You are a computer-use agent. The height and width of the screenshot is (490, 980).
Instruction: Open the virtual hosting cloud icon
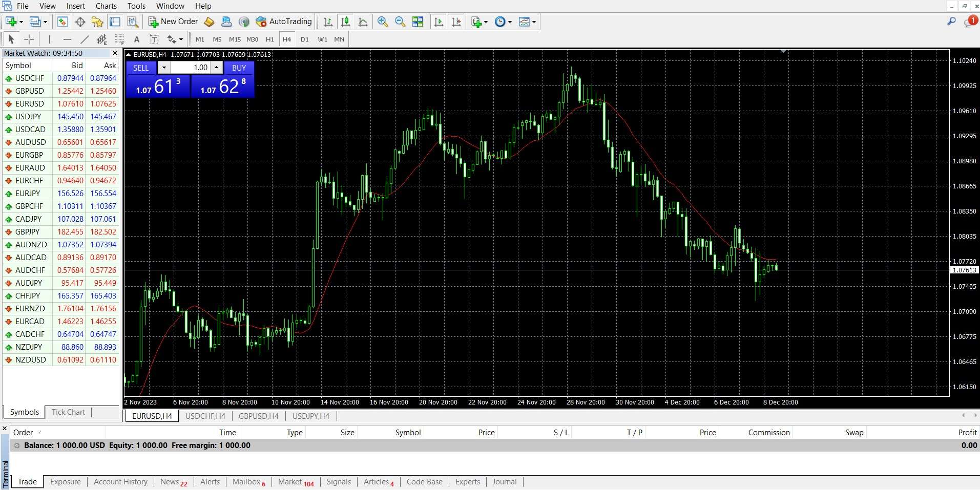(x=226, y=22)
